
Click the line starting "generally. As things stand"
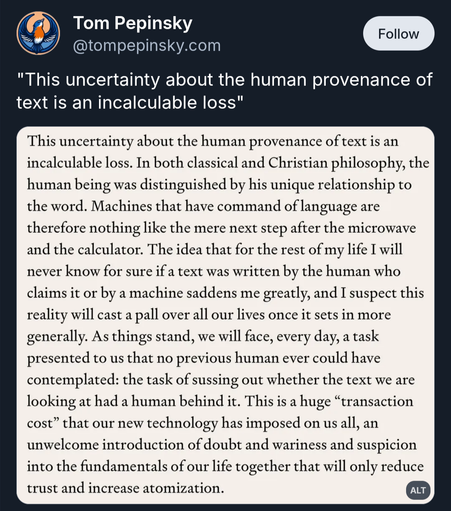(x=203, y=337)
